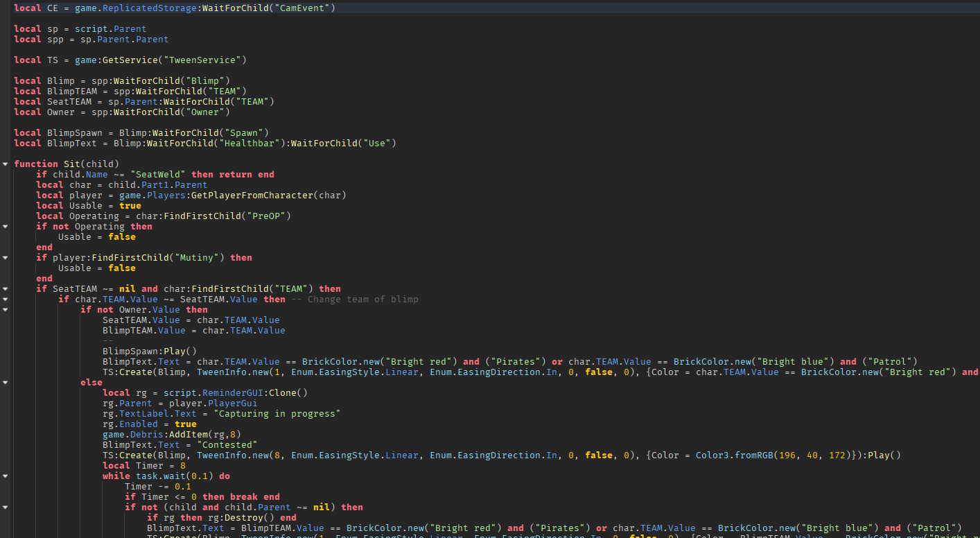Click the '-- Change team of blimp' comment
This screenshot has height=538, width=980.
(355, 300)
